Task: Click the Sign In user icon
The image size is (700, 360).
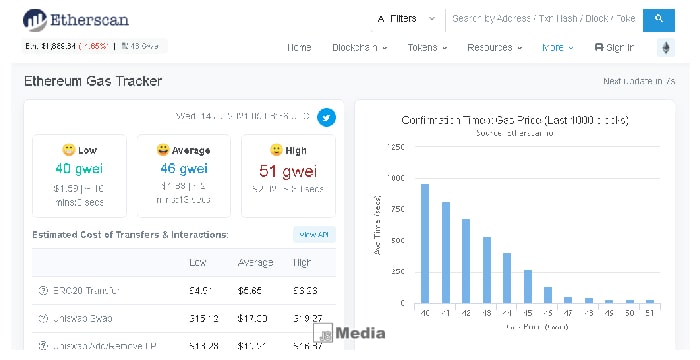Action: [x=599, y=47]
